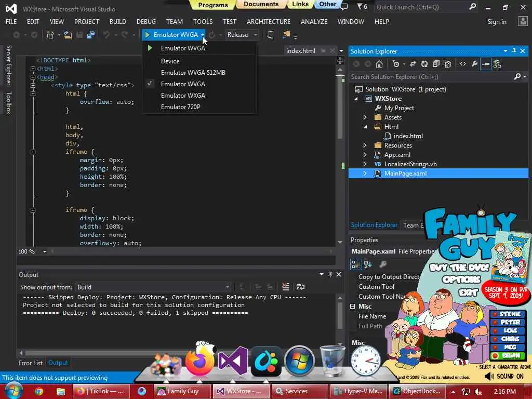Click the clock icon in the dock
This screenshot has height=399, width=532.
point(365,361)
